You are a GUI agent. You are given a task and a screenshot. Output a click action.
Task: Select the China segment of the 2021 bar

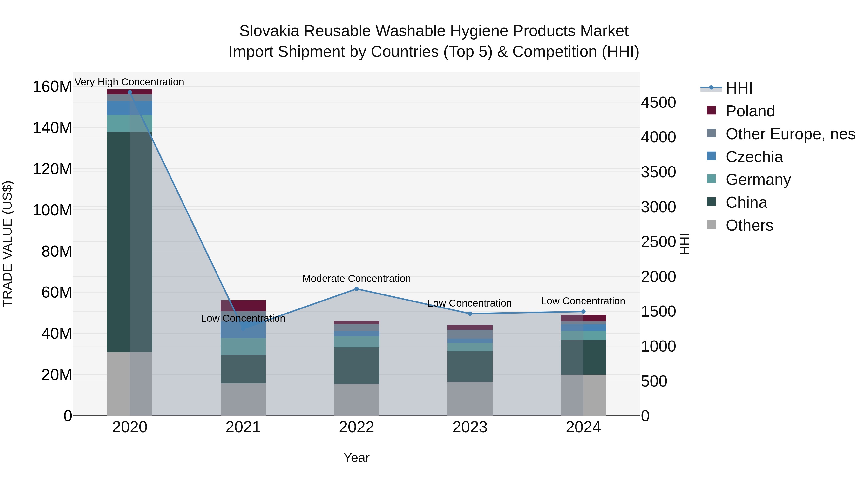point(243,369)
